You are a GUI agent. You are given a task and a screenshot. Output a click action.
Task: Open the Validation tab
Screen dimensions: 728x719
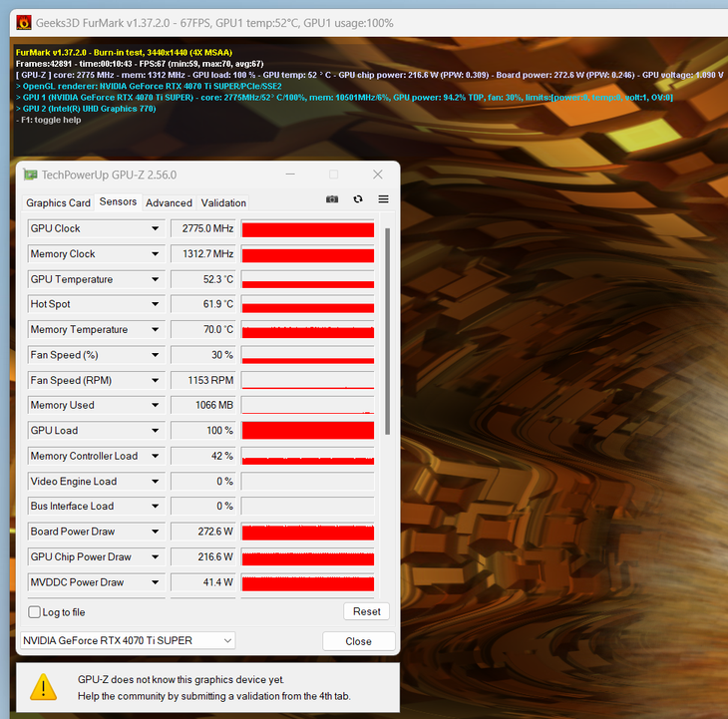pos(223,202)
